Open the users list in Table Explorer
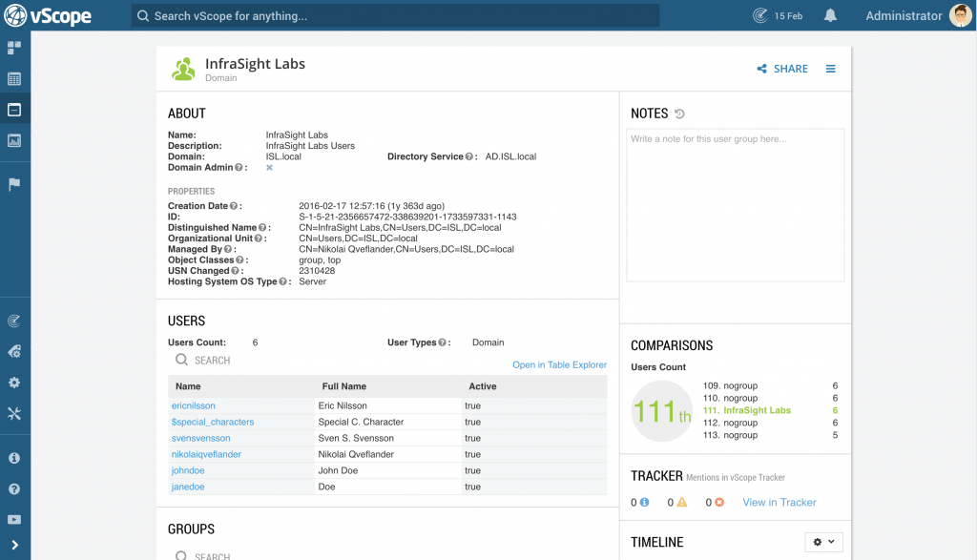The height and width of the screenshot is (560, 977). (x=559, y=365)
